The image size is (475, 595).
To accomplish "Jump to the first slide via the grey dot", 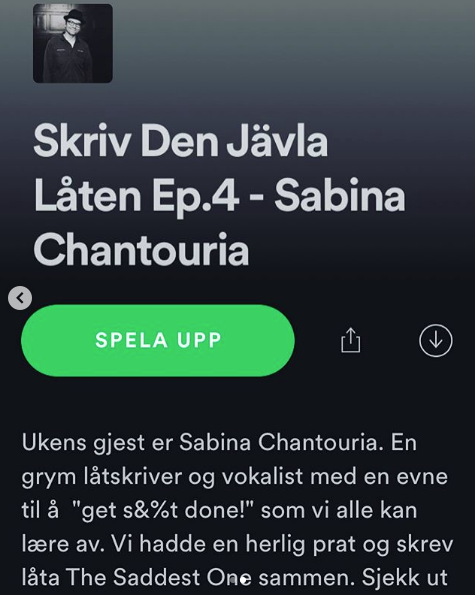I will pos(233,579).
